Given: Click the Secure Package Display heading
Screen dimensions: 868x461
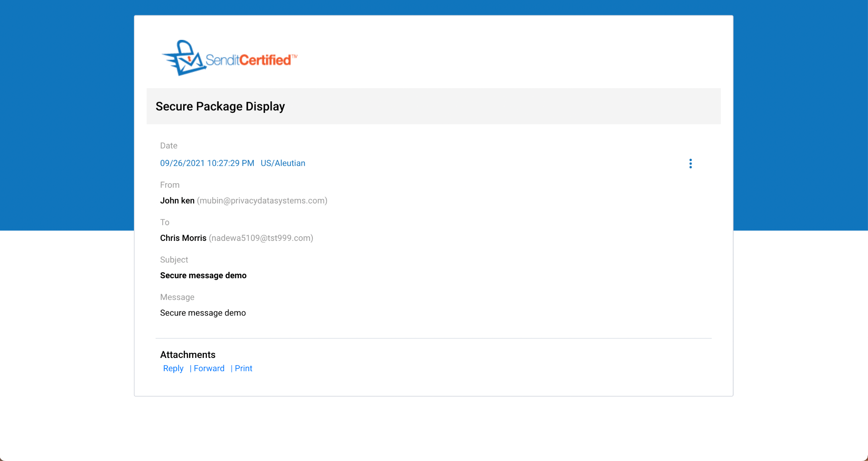Looking at the screenshot, I should pos(220,106).
